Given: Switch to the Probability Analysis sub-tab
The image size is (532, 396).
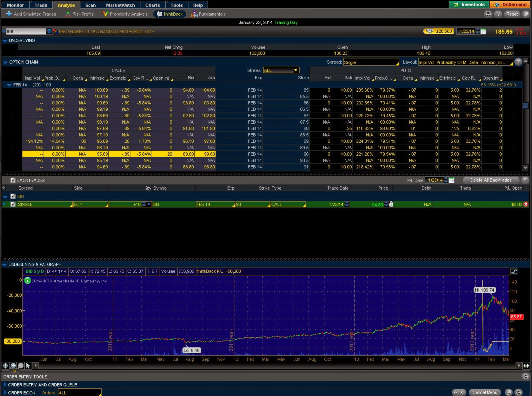Looking at the screenshot, I should [x=125, y=14].
